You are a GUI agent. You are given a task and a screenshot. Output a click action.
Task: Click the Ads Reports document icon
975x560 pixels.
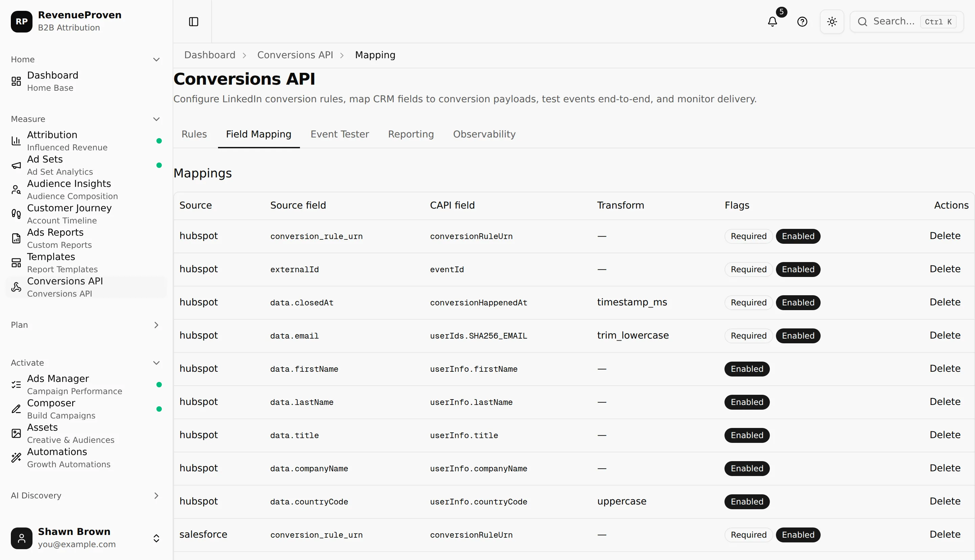[x=16, y=238]
